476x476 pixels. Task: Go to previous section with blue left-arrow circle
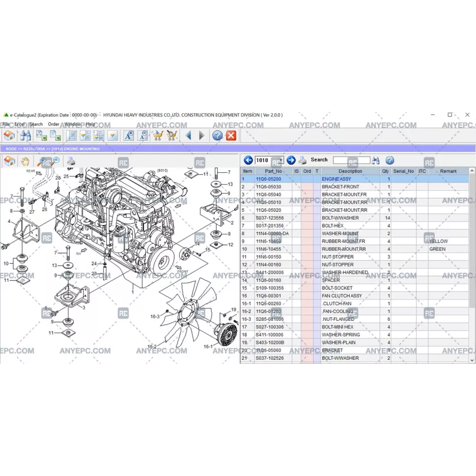(248, 160)
